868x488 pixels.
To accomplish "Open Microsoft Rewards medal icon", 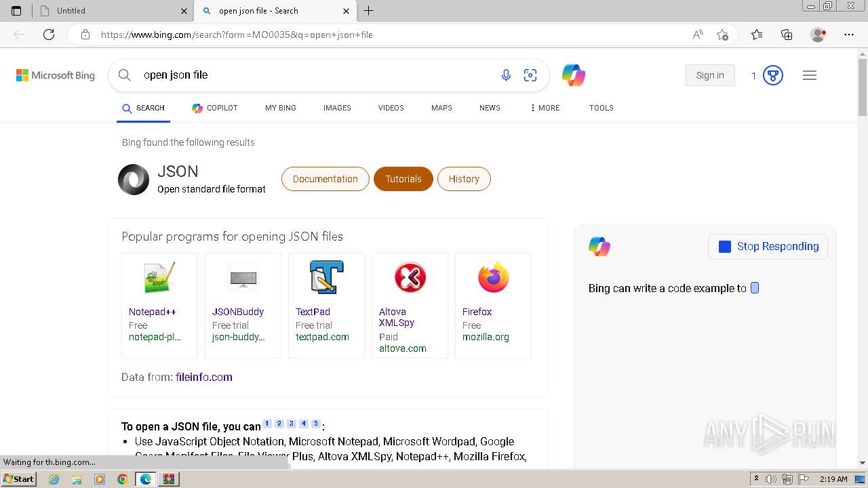I will coord(773,75).
